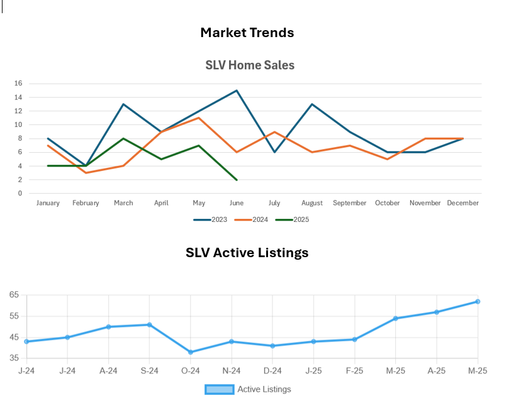Click the 65 value on listings y-axis
Viewport: 521px width, 420px height.
(x=14, y=295)
